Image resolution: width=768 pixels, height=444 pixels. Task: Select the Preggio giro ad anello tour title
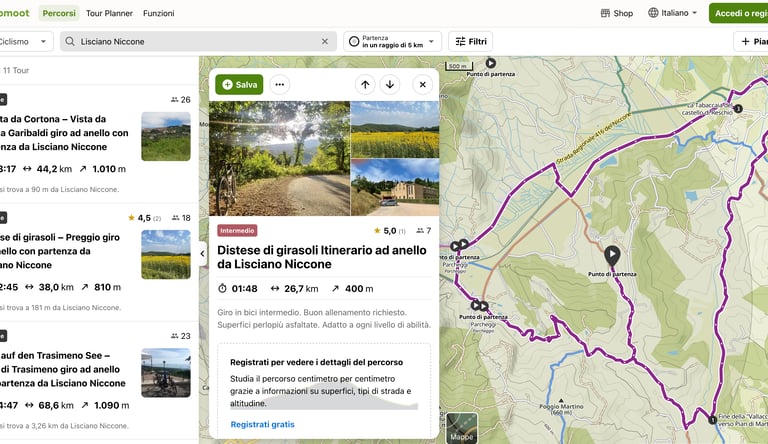(60, 251)
